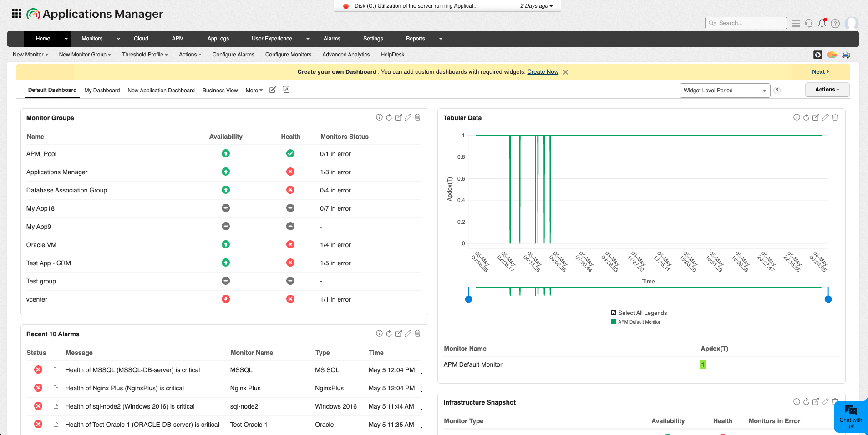The image size is (868, 435).
Task: Open the app launcher grid icon
Action: 17,14
